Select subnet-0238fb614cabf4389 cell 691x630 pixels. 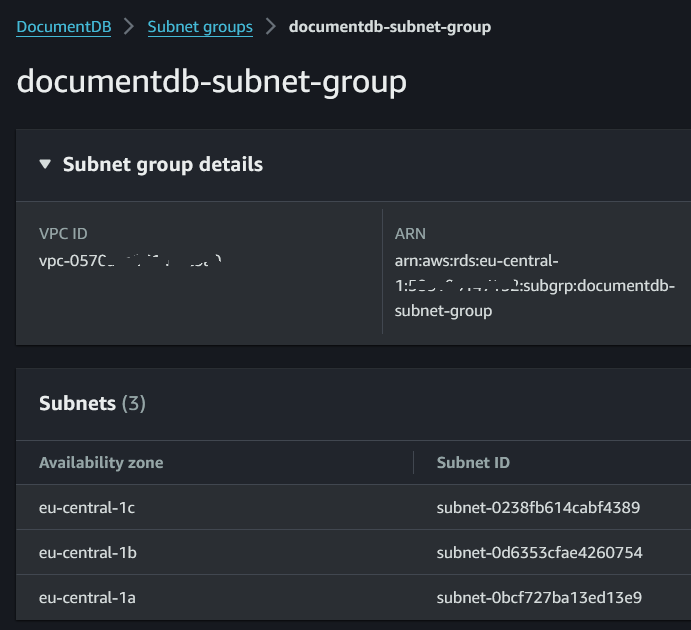538,508
